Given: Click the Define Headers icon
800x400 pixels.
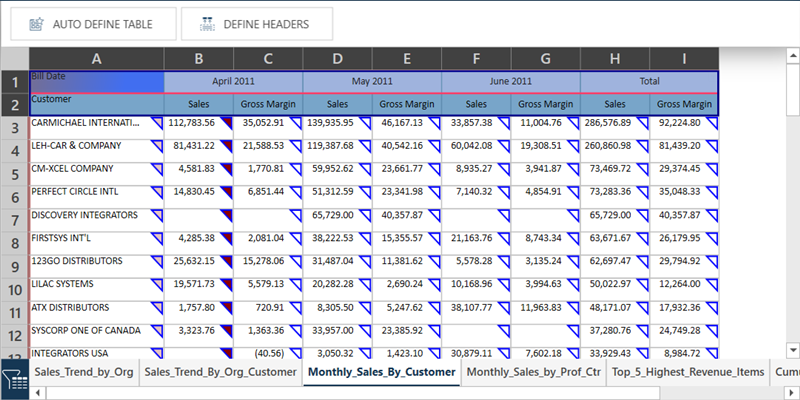Looking at the screenshot, I should (x=208, y=23).
